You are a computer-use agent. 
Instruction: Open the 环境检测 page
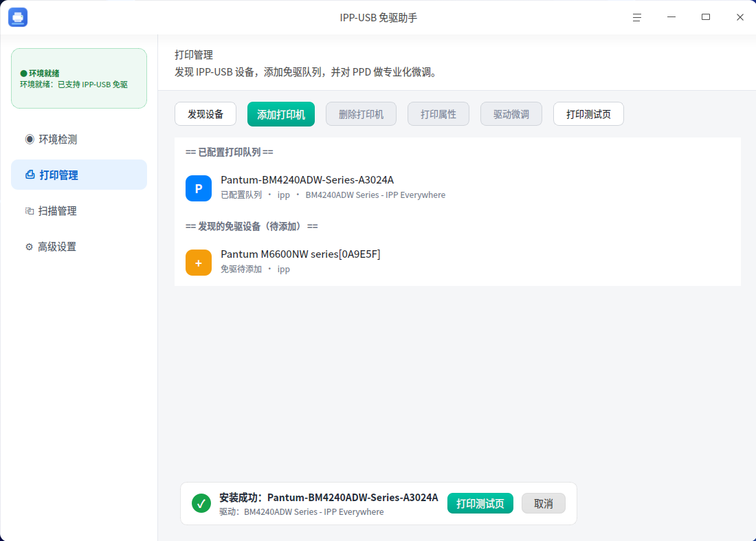click(79, 140)
